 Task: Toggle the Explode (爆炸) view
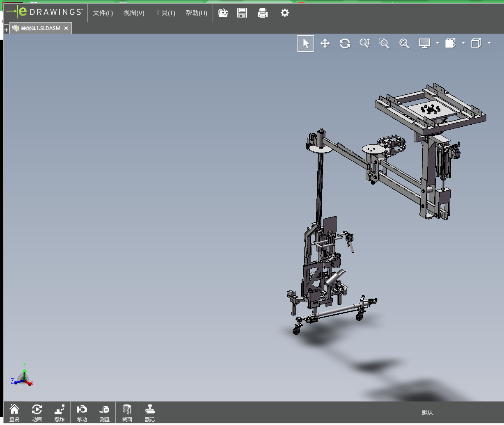[60, 412]
